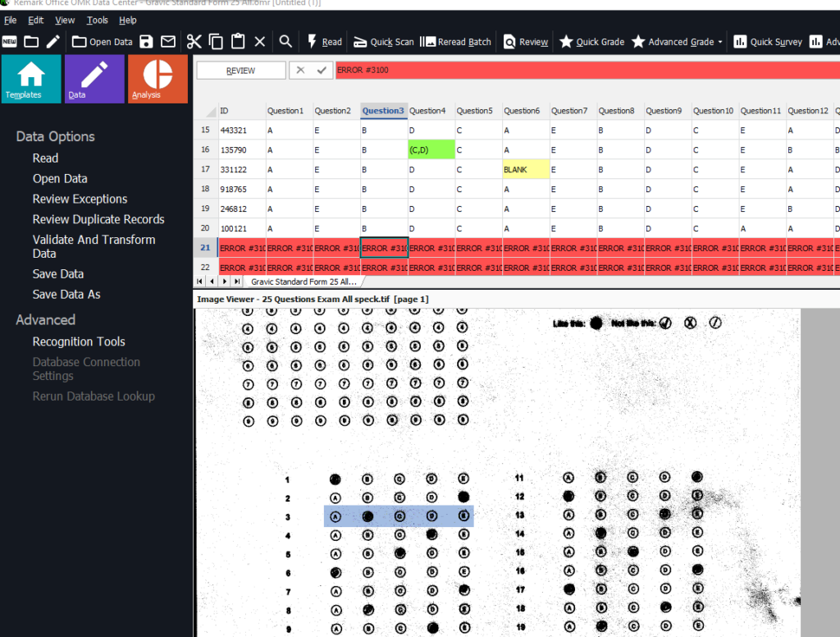Delete with the X icon in the toolbar

point(260,41)
